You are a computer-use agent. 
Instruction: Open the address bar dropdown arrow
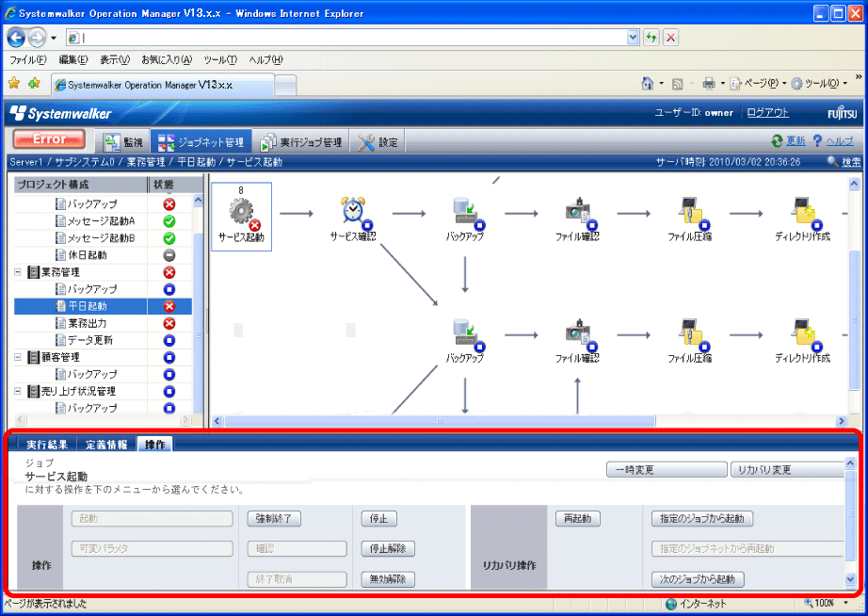click(634, 38)
